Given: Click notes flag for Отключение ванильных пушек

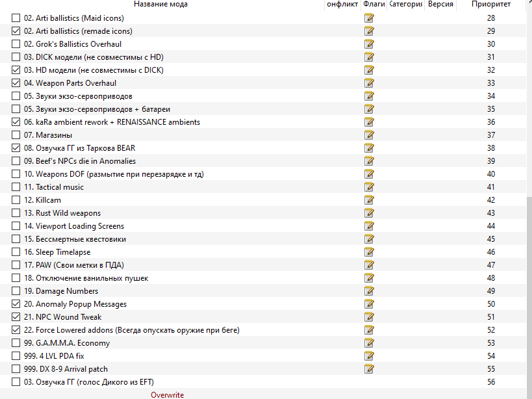Looking at the screenshot, I should [369, 278].
